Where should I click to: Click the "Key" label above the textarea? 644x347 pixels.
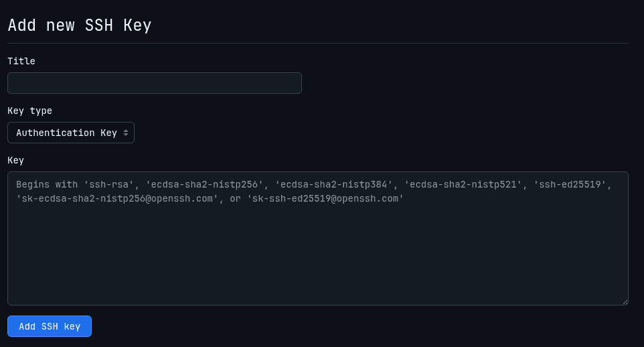coord(15,160)
